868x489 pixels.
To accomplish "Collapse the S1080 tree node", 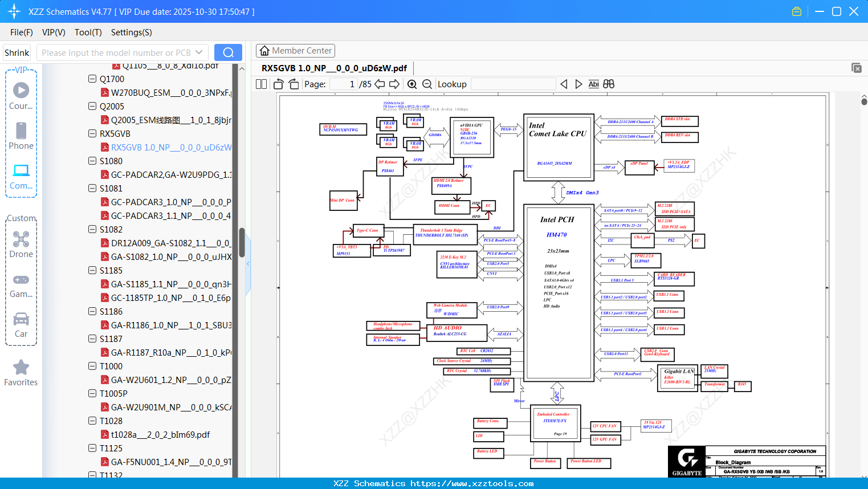I will (x=92, y=161).
